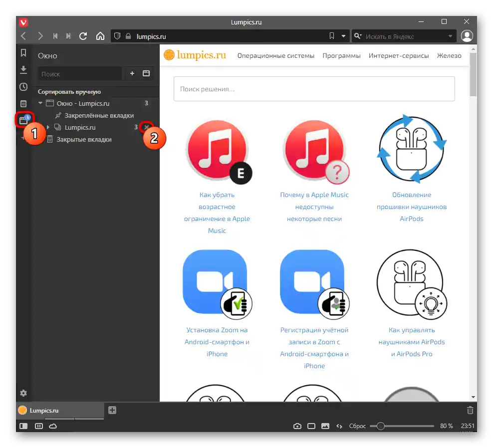Click the page vertical scrollbar thumb
Screen dimensions: 493x448
pyautogui.click(x=473, y=74)
